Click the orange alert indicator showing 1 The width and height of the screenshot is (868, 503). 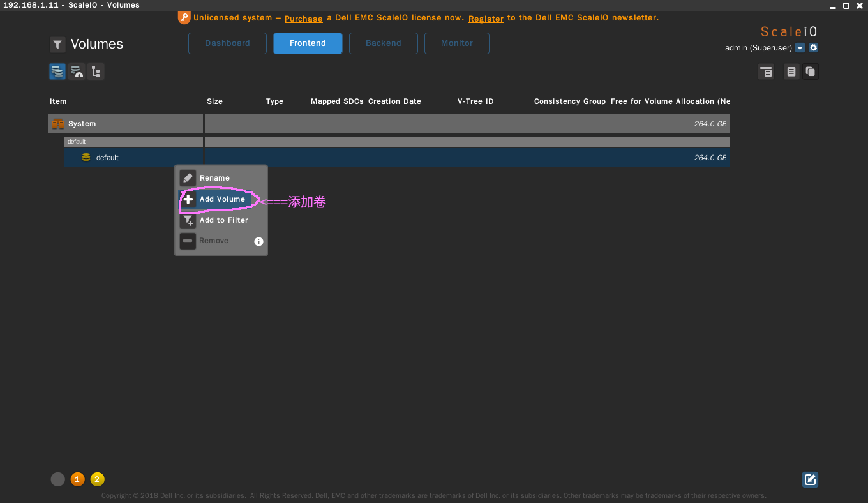click(x=77, y=479)
